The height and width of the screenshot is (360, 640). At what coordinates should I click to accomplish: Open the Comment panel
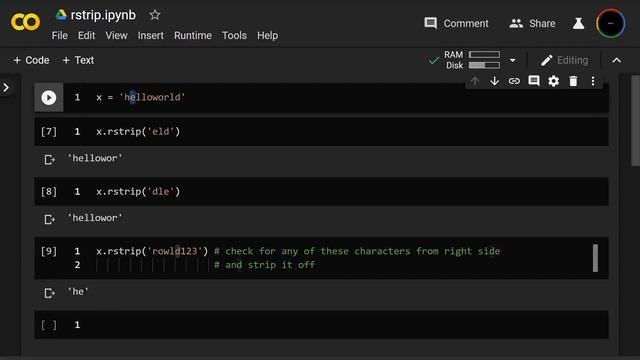tap(456, 23)
